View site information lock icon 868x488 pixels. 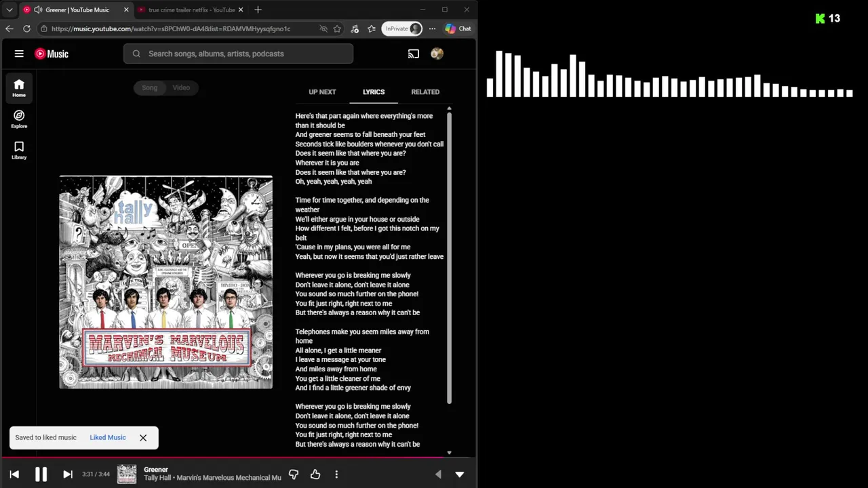(x=43, y=28)
